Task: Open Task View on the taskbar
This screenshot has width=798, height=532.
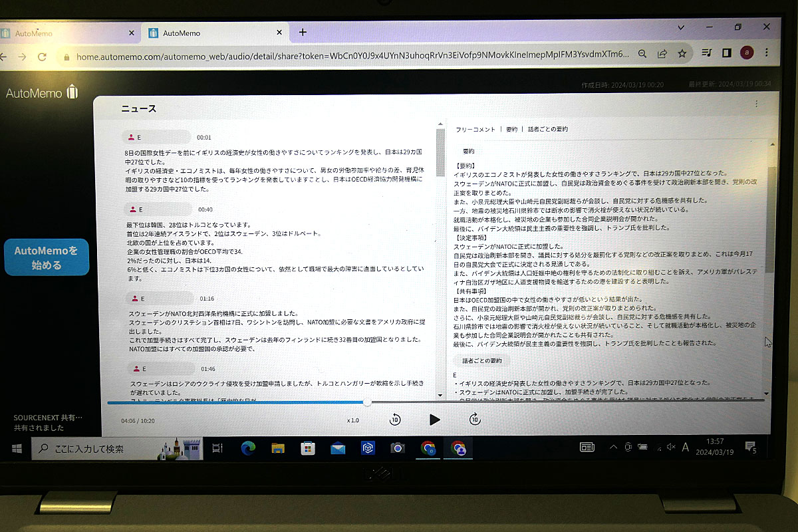Action: point(217,449)
